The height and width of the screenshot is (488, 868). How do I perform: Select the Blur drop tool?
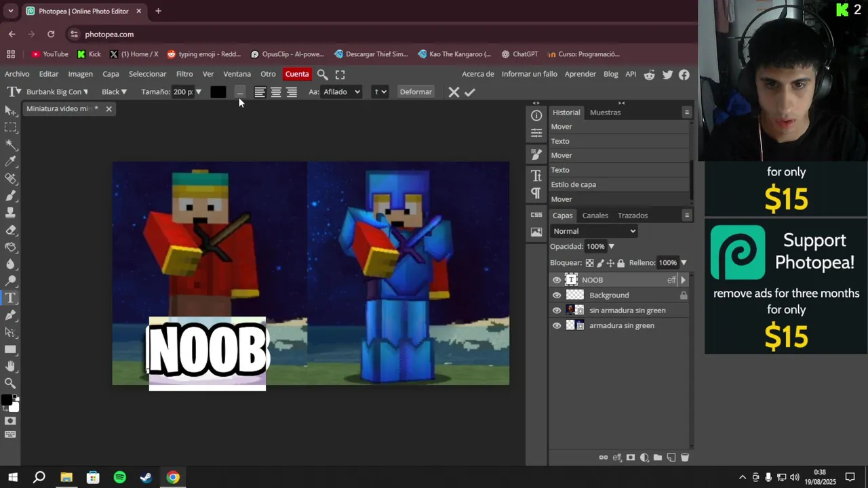[10, 264]
